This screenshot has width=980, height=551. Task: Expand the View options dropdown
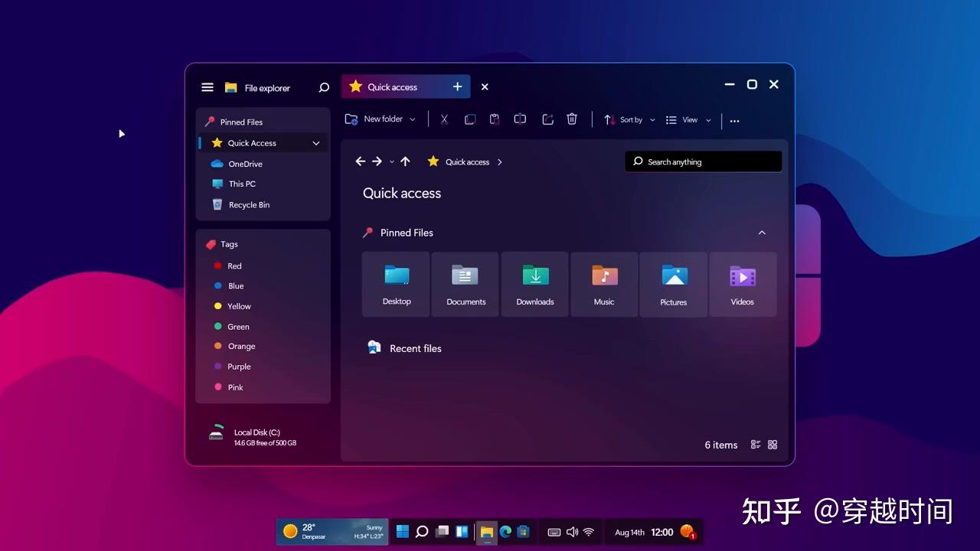688,119
